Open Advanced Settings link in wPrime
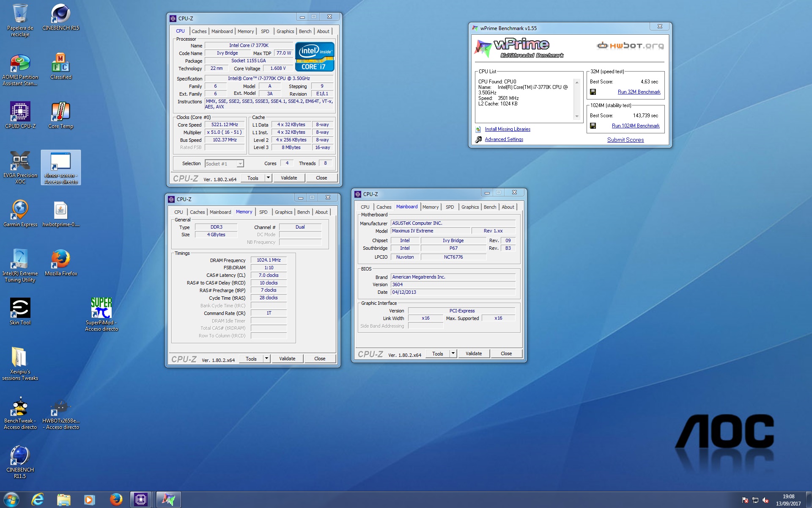This screenshot has height=508, width=812. point(504,139)
